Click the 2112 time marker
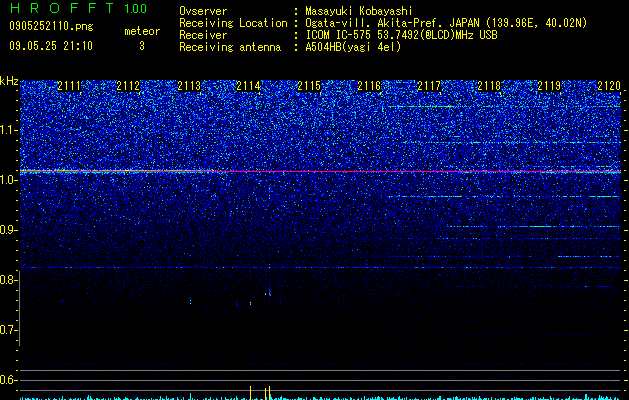Screen dimensions: 629x400 click(x=128, y=86)
